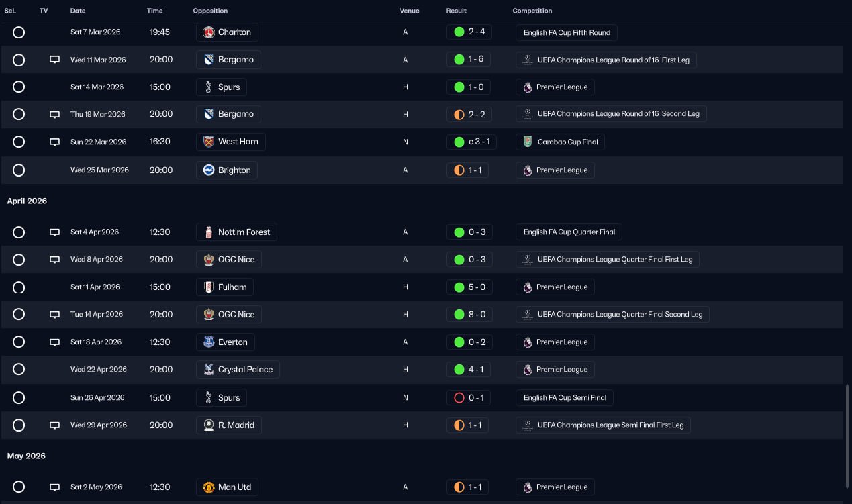Sort by Competition column header

[532, 11]
